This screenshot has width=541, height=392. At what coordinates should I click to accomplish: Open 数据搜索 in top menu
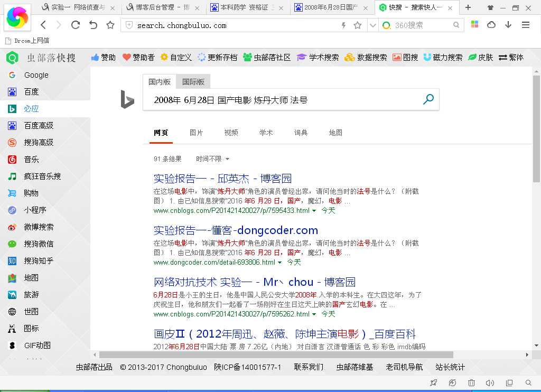coord(366,57)
